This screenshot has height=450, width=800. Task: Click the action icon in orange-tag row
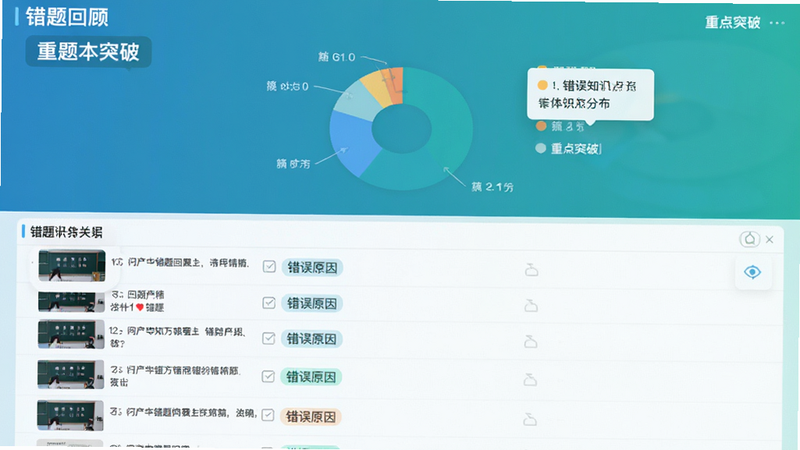530,419
